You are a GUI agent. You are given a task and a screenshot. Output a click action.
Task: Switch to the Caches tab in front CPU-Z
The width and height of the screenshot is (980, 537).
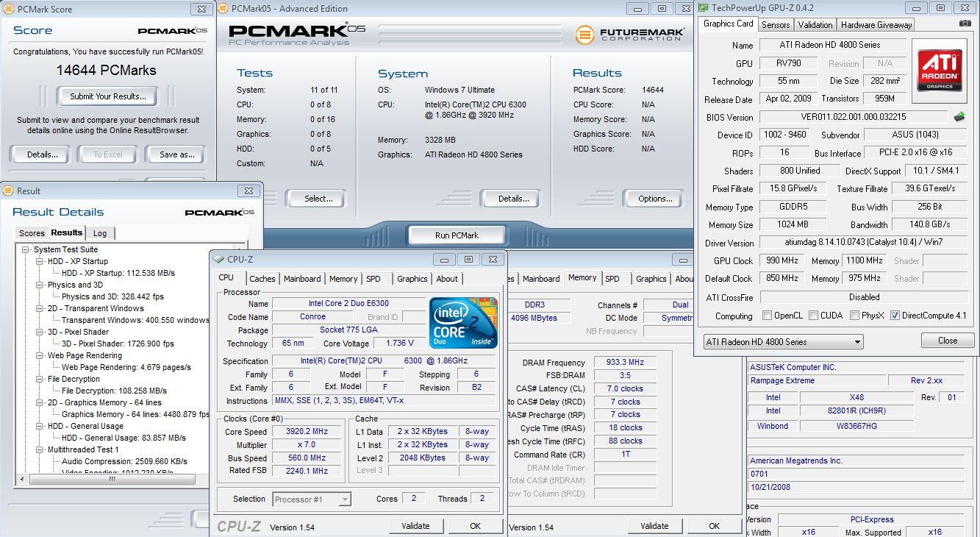click(262, 279)
